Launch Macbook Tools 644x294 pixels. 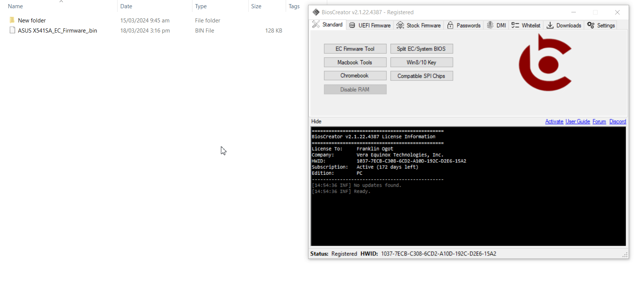(355, 62)
